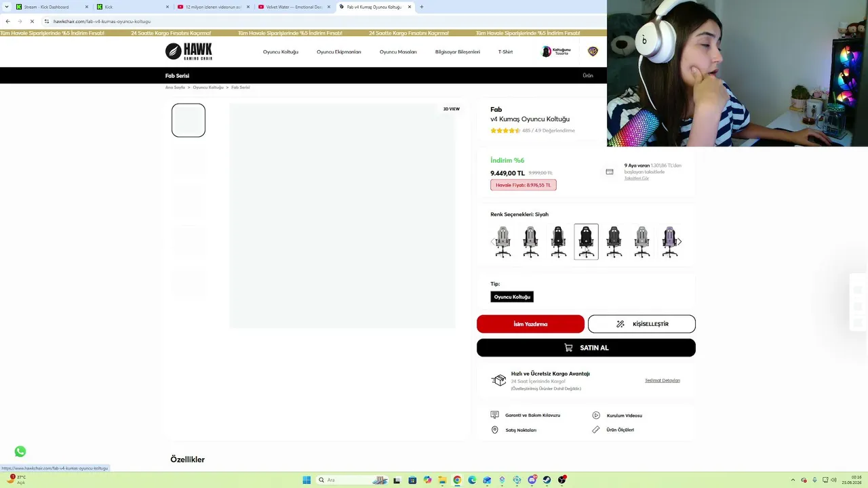
Task: Open File Explorer from the taskbar
Action: point(442,480)
